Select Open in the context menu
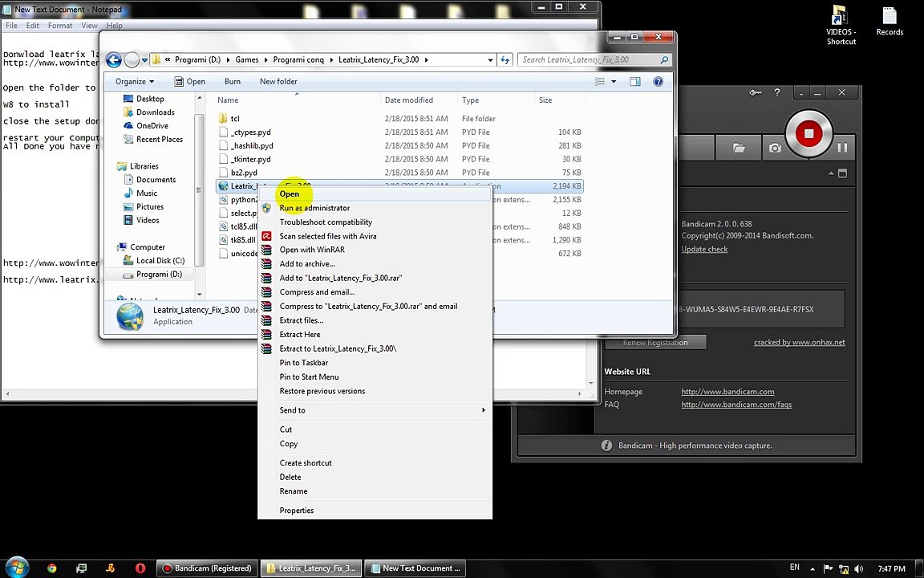Screen dimensions: 924x578 tap(375, 193)
